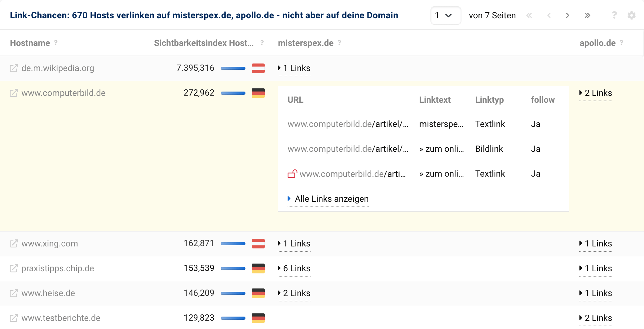Open external link icon for www.heise.de

click(x=14, y=293)
